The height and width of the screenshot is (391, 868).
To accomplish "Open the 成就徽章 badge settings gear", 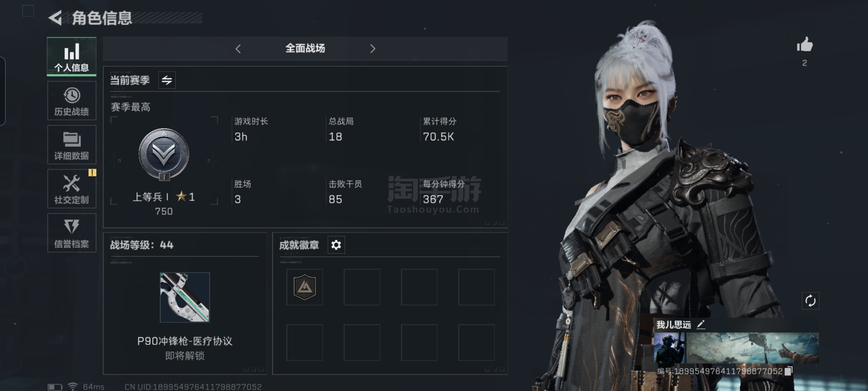I will coord(336,245).
